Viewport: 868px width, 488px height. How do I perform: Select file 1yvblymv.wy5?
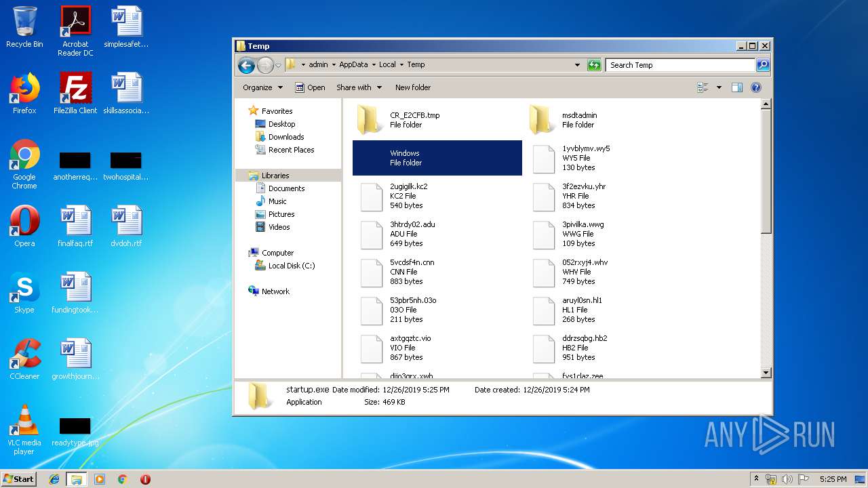[x=609, y=158]
